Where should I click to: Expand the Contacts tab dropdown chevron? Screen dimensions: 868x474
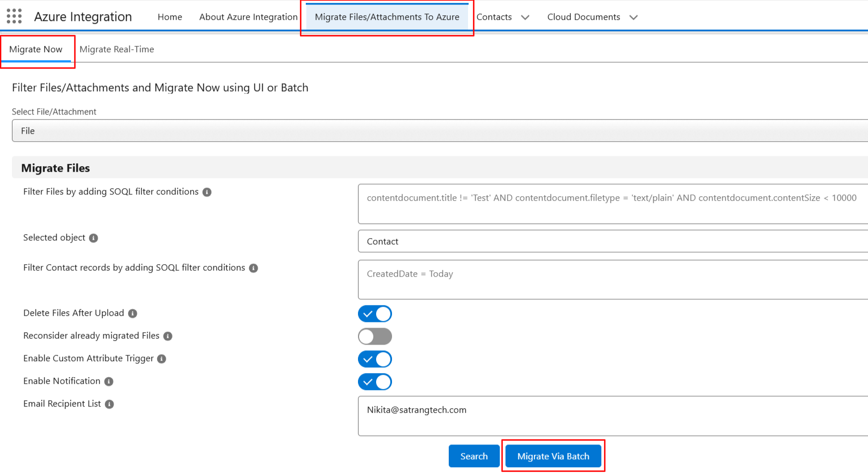pos(525,18)
